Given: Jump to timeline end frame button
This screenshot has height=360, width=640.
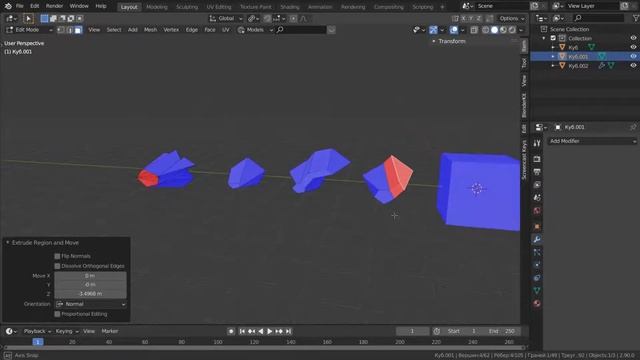Looking at the screenshot, I should (288, 331).
